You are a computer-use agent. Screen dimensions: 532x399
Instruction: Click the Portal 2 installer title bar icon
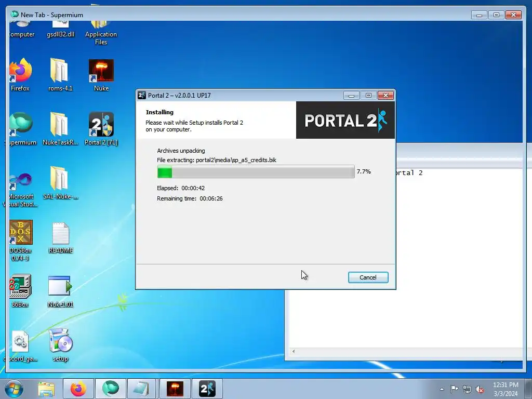pos(142,96)
